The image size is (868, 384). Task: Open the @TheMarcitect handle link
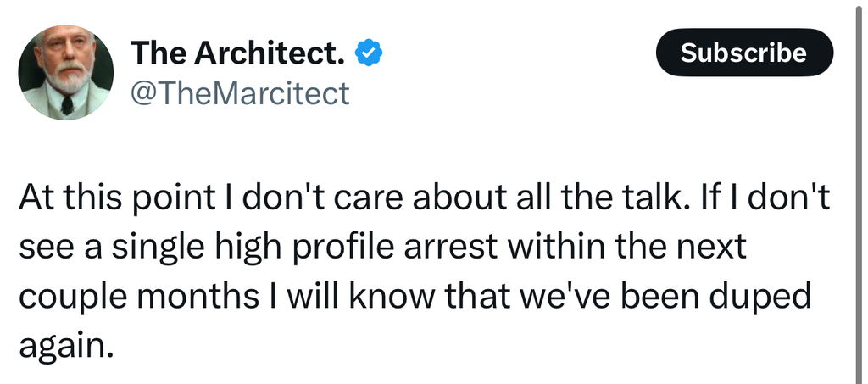point(239,93)
